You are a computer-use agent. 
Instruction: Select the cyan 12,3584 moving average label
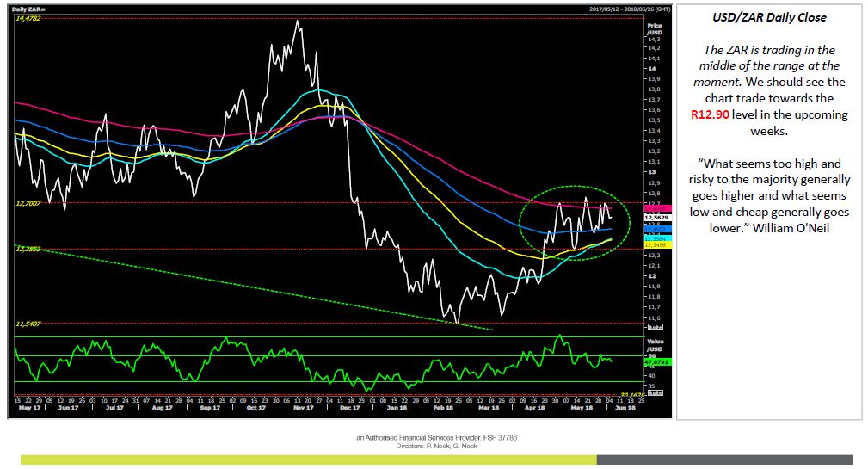pyautogui.click(x=658, y=238)
